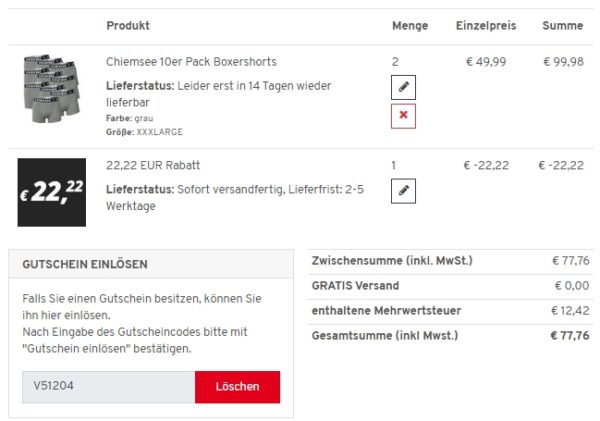Select the GUTSCHEIN EINLÖSEN panel heading
Viewport: 600px width, 421px height.
(87, 264)
